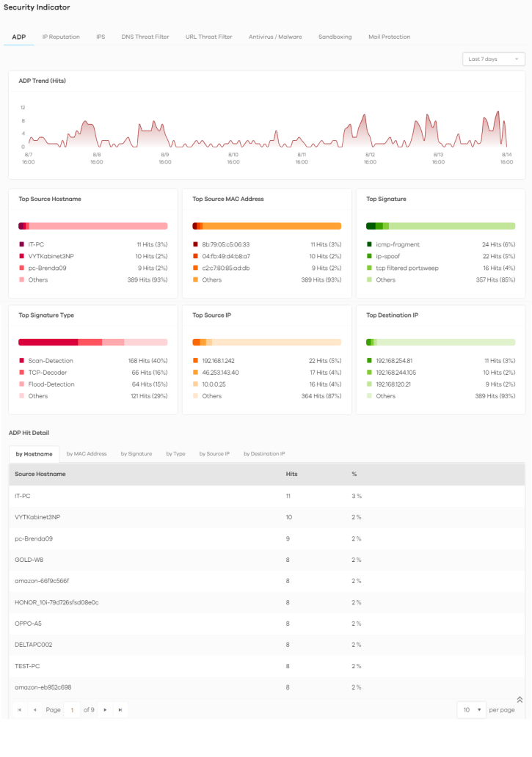View hit detail by Destination IP
The width and height of the screenshot is (532, 757).
tap(264, 454)
